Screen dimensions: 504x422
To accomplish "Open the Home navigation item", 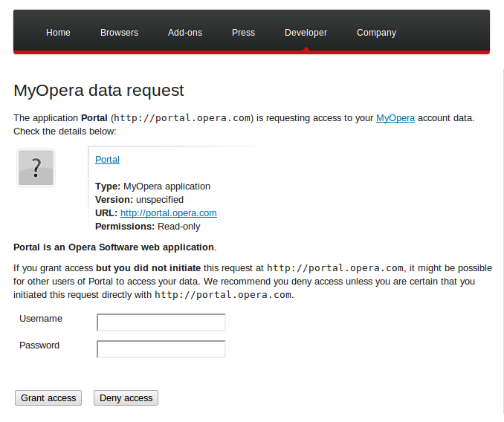I will (x=58, y=33).
